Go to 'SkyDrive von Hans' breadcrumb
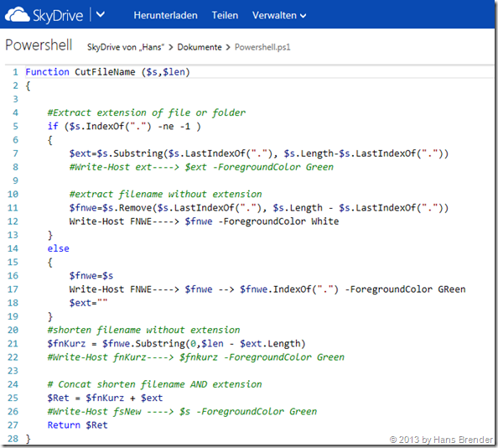Screen dimensions: 498x448 click(126, 47)
